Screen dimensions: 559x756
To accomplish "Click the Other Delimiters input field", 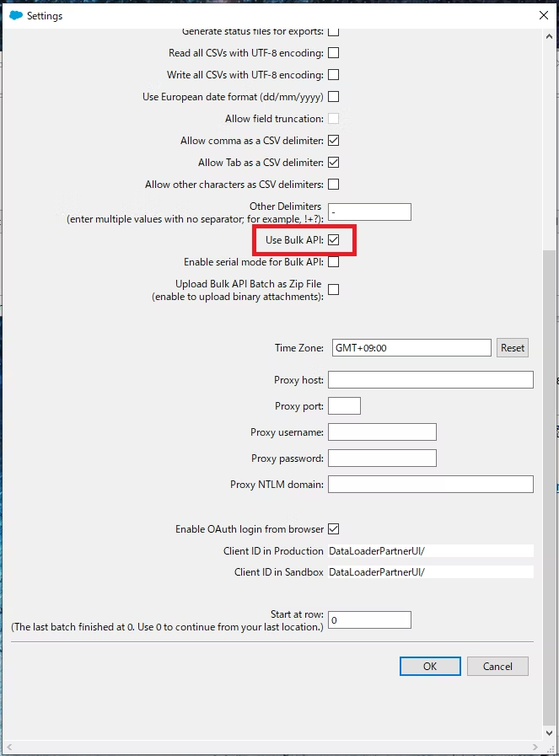I will (369, 212).
